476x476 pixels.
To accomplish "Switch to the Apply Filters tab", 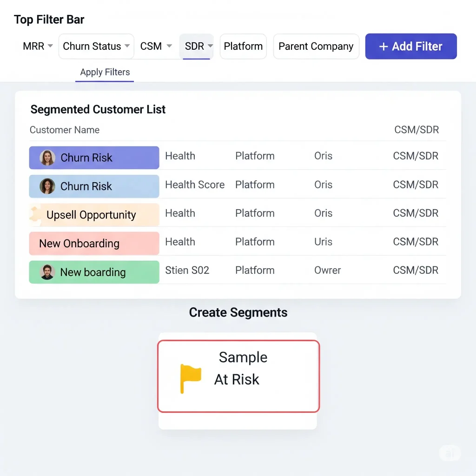I will 105,73.
